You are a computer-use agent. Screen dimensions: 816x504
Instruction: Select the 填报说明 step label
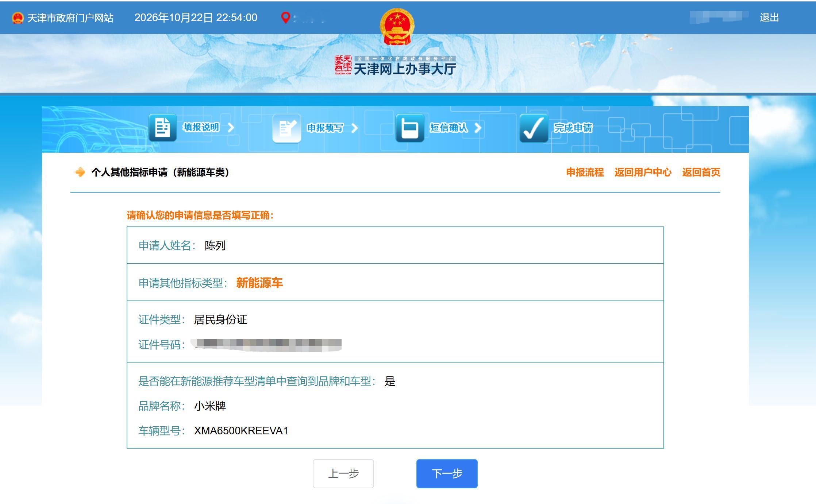pyautogui.click(x=201, y=127)
